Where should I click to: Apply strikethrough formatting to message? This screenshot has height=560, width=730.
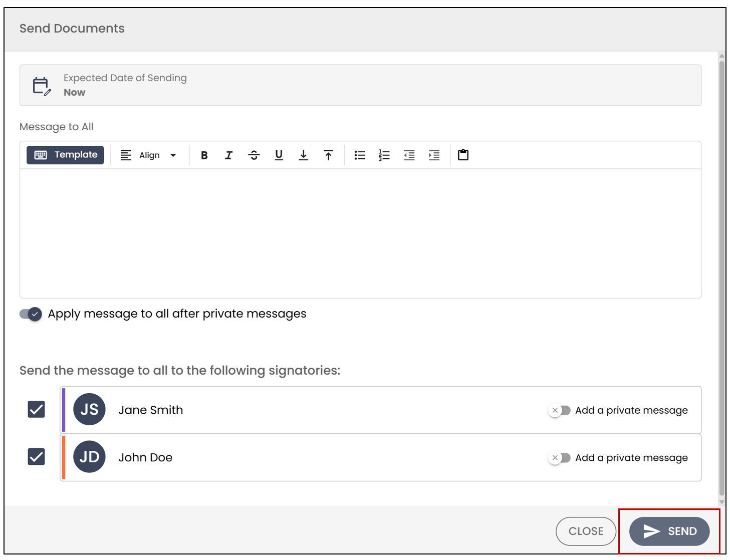point(254,155)
